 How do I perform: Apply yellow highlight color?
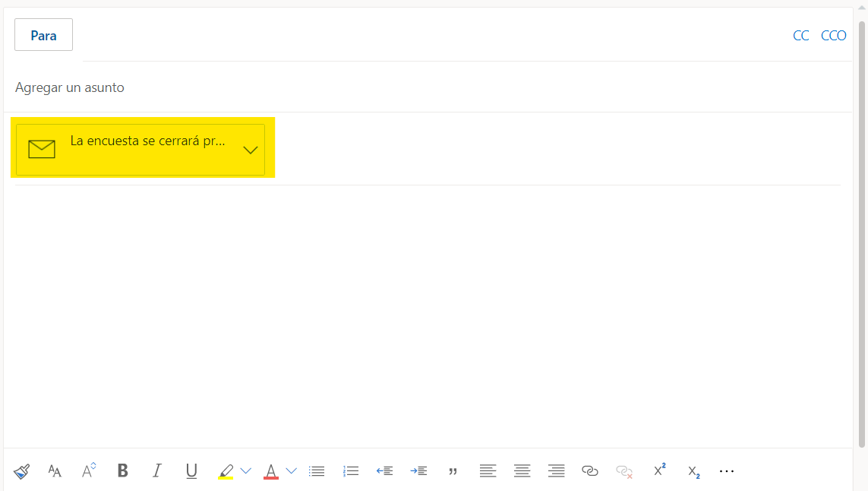[x=226, y=471]
